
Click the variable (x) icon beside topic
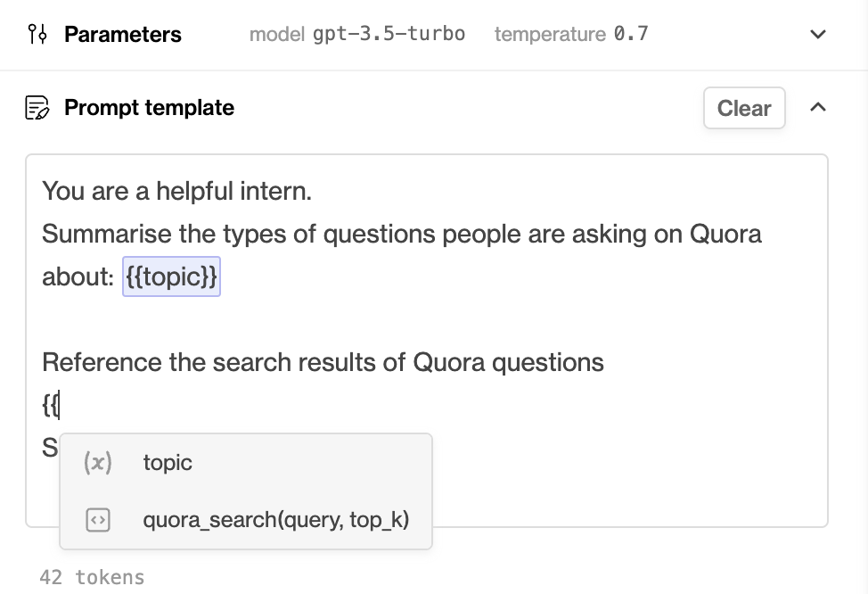[98, 462]
